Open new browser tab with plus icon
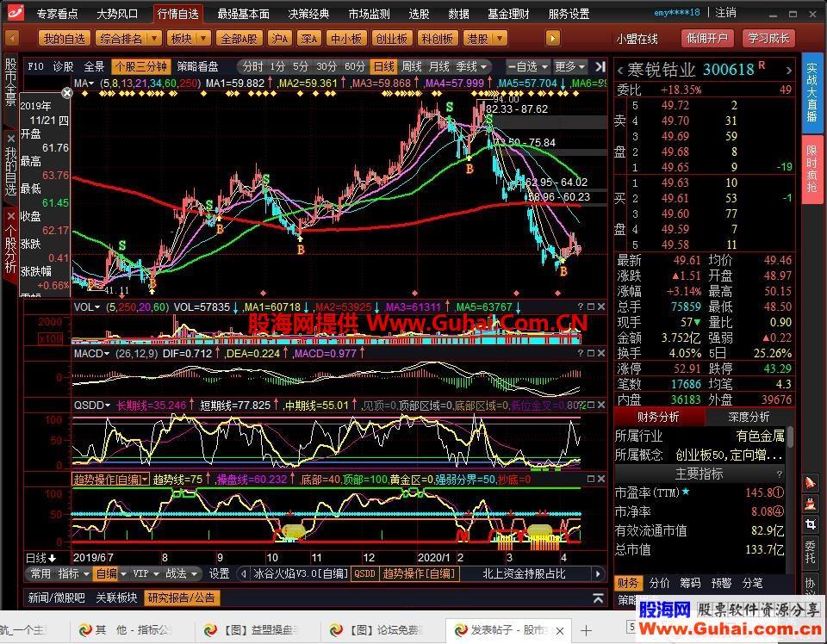 pos(588,631)
